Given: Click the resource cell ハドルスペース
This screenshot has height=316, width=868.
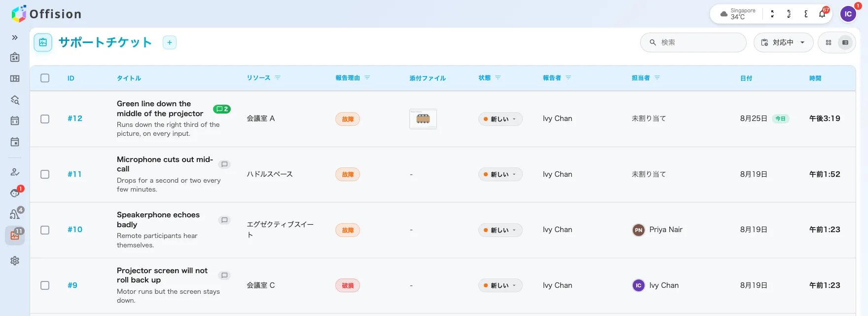Looking at the screenshot, I should tap(270, 174).
